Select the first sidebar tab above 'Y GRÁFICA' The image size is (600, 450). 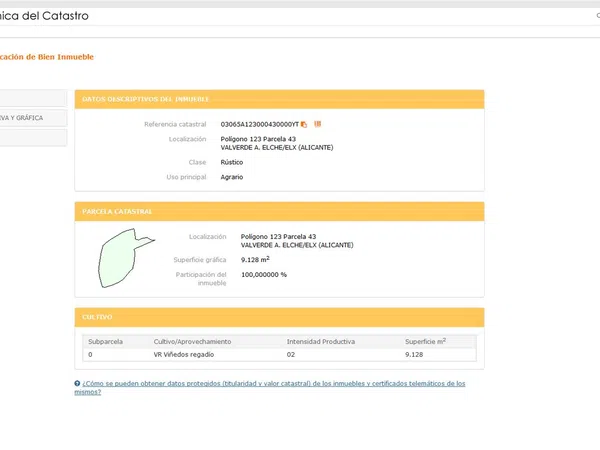click(x=33, y=98)
